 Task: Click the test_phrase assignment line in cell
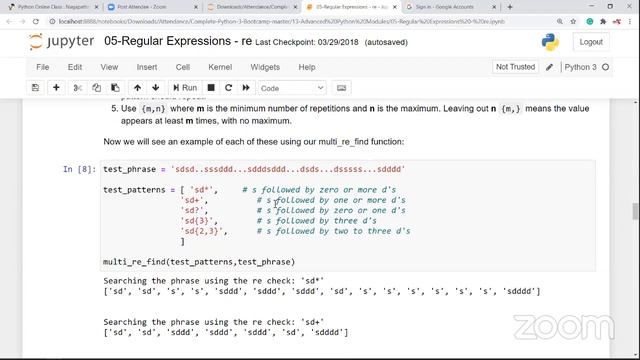254,169
